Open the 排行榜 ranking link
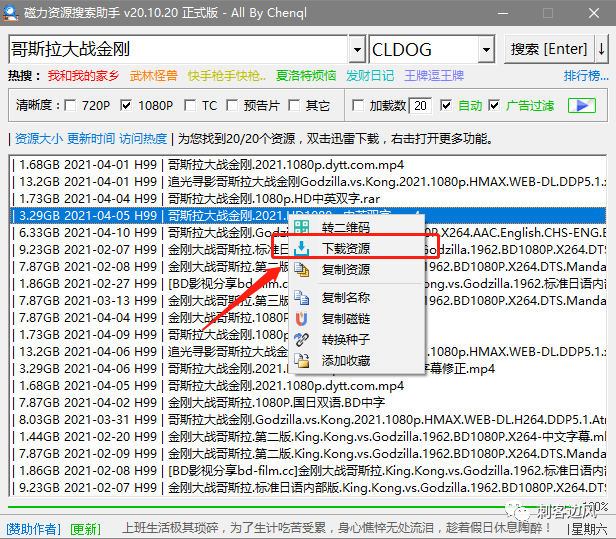Screen dimensions: 616x539 586,75
